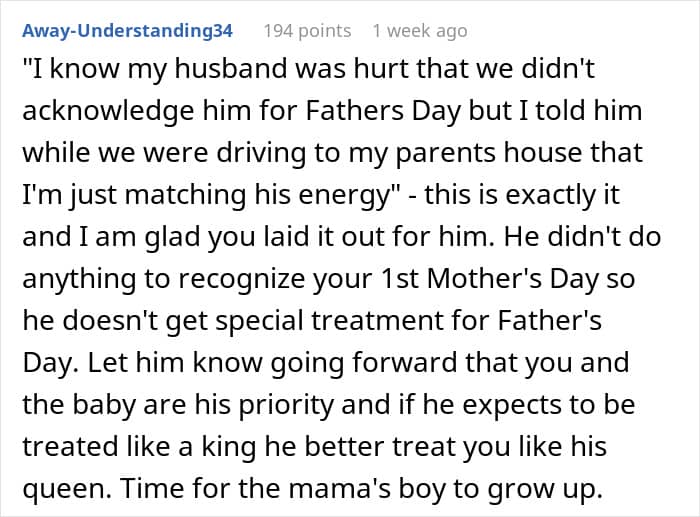The image size is (700, 517).
Task: Click the word "acknowledge" in the comment
Action: (x=108, y=111)
